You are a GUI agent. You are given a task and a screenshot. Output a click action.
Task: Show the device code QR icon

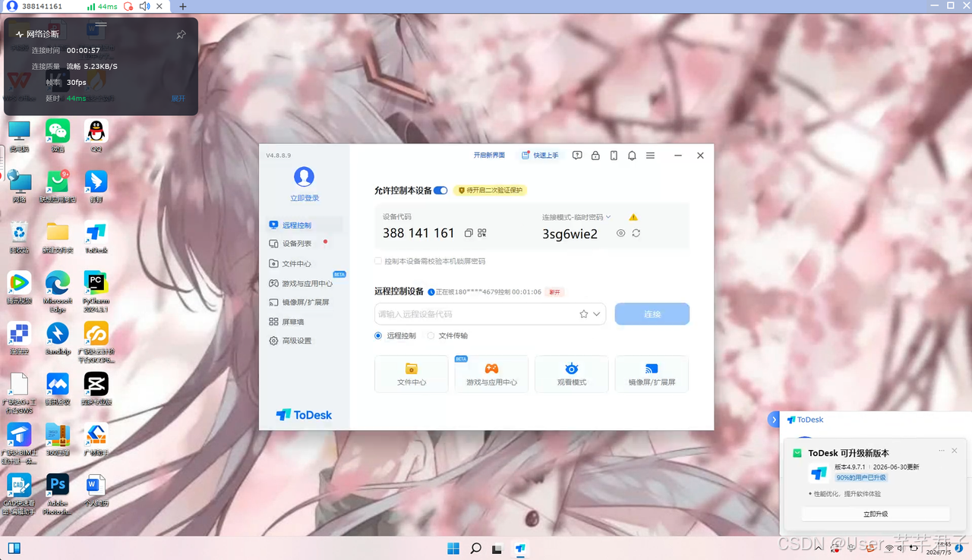[482, 234]
